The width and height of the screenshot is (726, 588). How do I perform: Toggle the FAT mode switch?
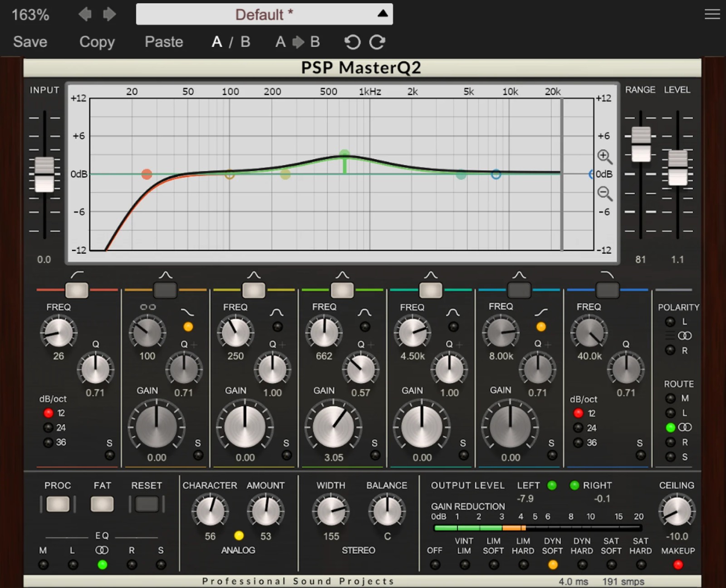pyautogui.click(x=102, y=504)
